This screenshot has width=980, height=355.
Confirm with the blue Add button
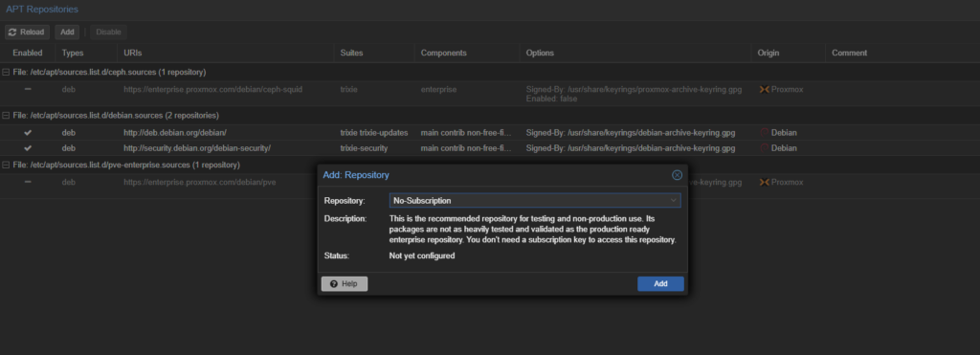pos(660,284)
